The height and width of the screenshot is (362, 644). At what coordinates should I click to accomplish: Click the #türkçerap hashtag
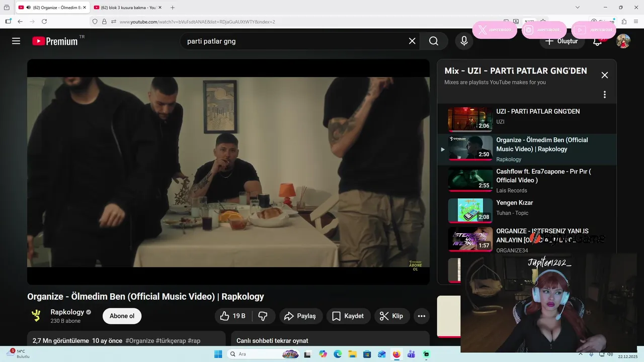tap(171, 340)
